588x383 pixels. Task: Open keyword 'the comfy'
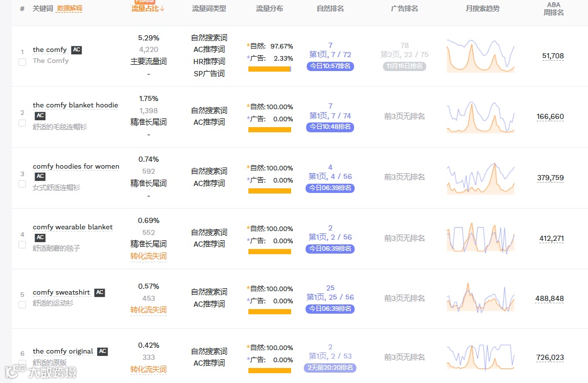[50, 50]
